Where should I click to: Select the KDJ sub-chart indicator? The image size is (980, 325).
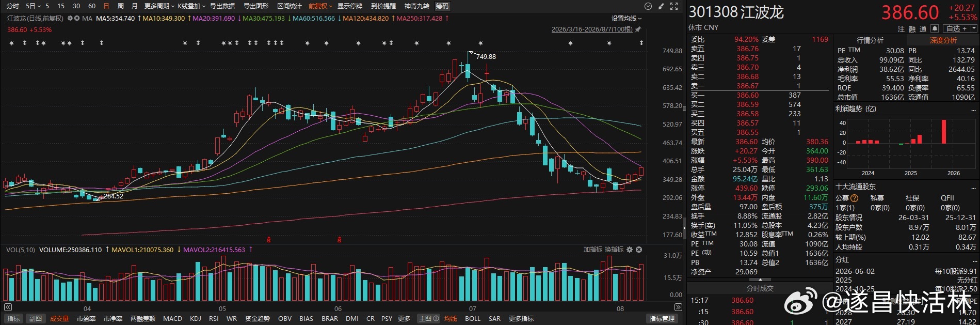(196, 319)
